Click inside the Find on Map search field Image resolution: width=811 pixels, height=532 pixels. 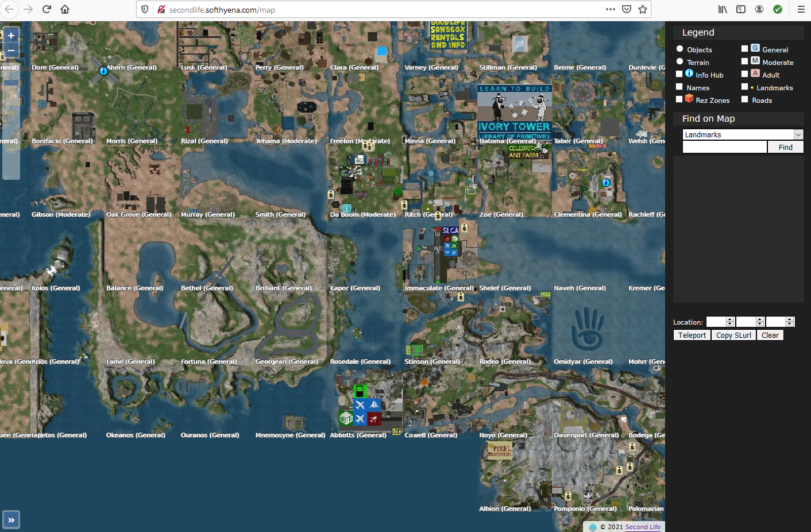coord(724,147)
